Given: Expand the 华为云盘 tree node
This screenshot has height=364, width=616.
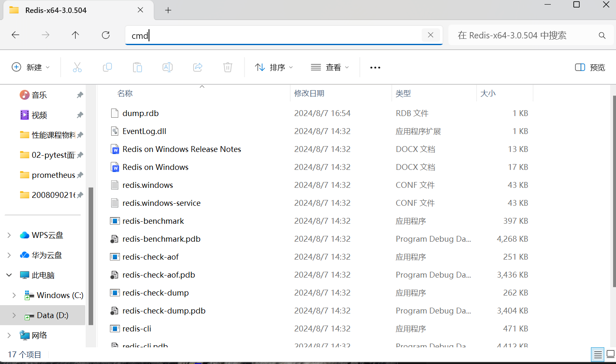Looking at the screenshot, I should pyautogui.click(x=9, y=255).
